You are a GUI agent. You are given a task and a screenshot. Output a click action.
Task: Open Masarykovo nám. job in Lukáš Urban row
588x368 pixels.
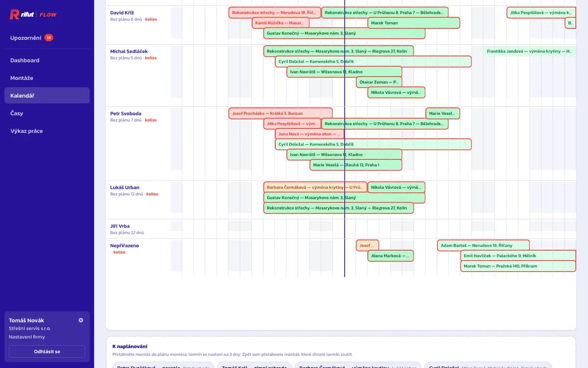point(339,208)
